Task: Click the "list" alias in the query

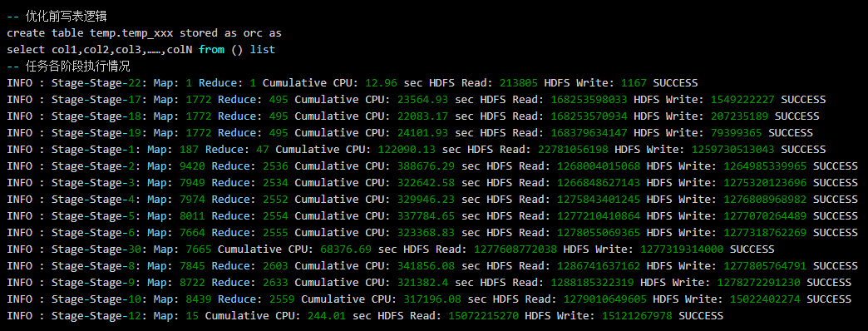Action: tap(263, 50)
